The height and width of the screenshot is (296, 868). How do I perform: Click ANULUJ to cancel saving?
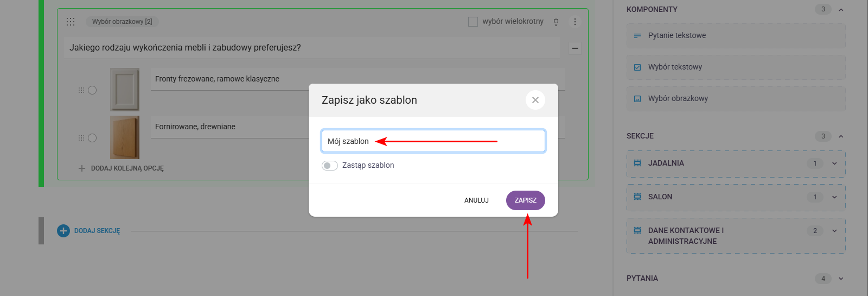[x=476, y=200]
